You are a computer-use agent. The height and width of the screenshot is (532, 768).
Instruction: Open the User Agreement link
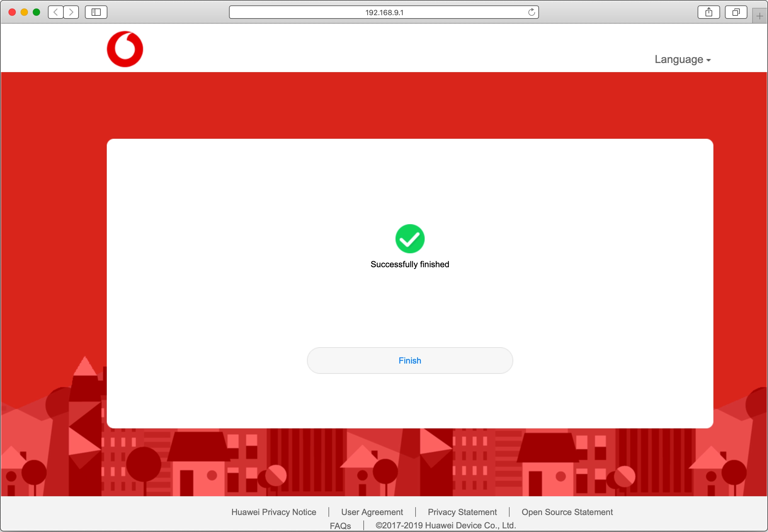point(372,512)
